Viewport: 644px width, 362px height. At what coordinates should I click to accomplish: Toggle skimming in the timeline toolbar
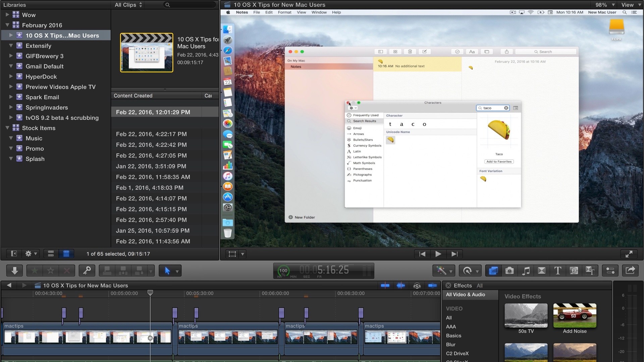pos(385,286)
